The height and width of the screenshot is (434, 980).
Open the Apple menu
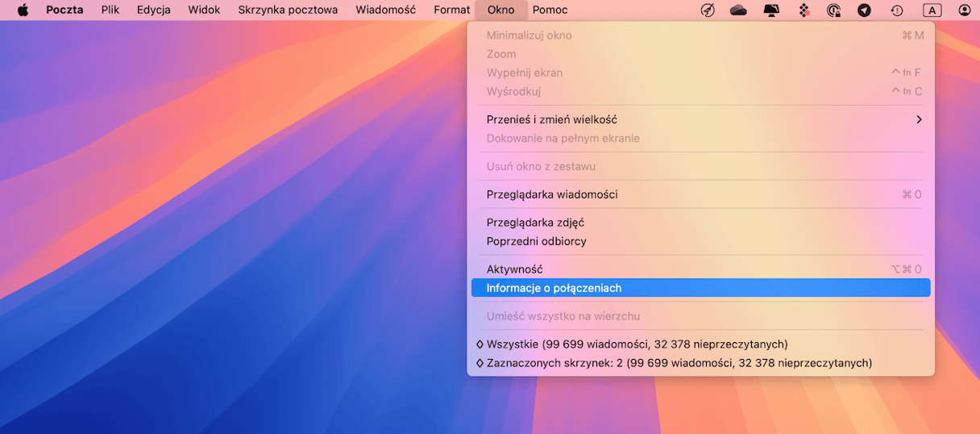23,10
